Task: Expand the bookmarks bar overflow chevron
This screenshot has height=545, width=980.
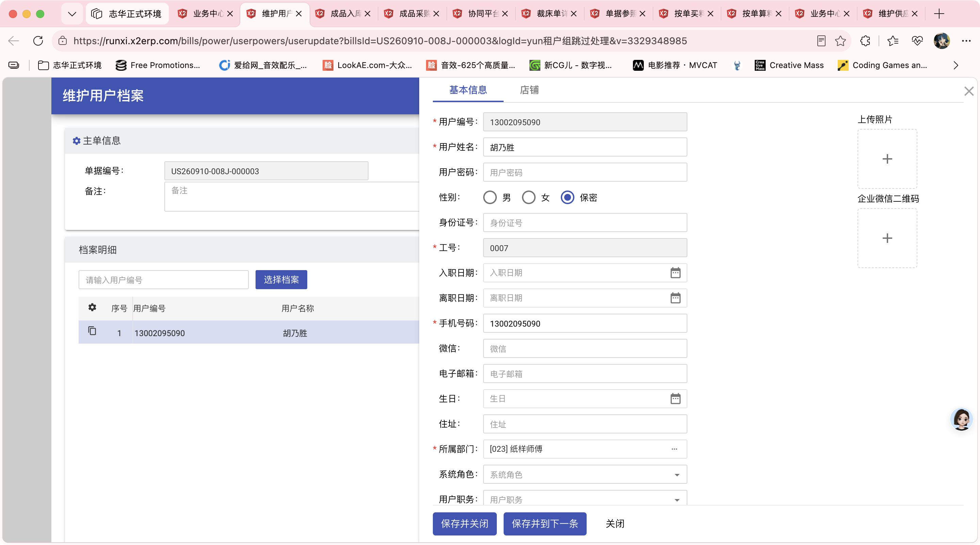Action: pos(955,65)
